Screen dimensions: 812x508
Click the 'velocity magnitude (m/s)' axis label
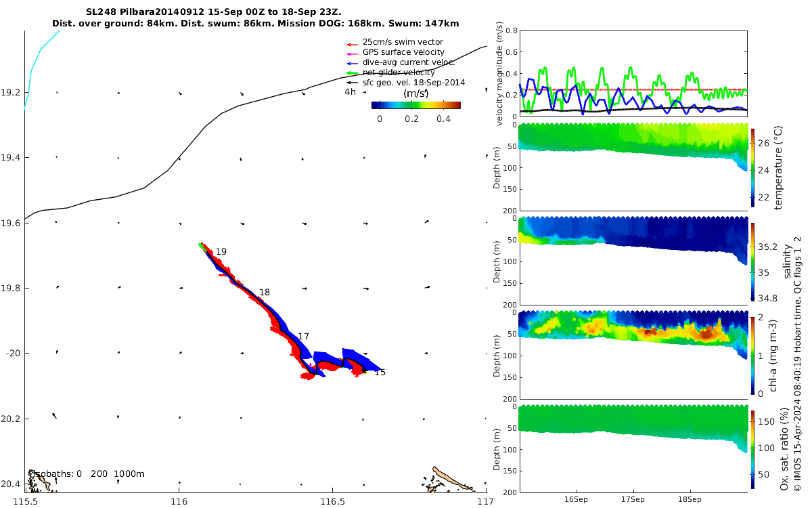pos(500,74)
